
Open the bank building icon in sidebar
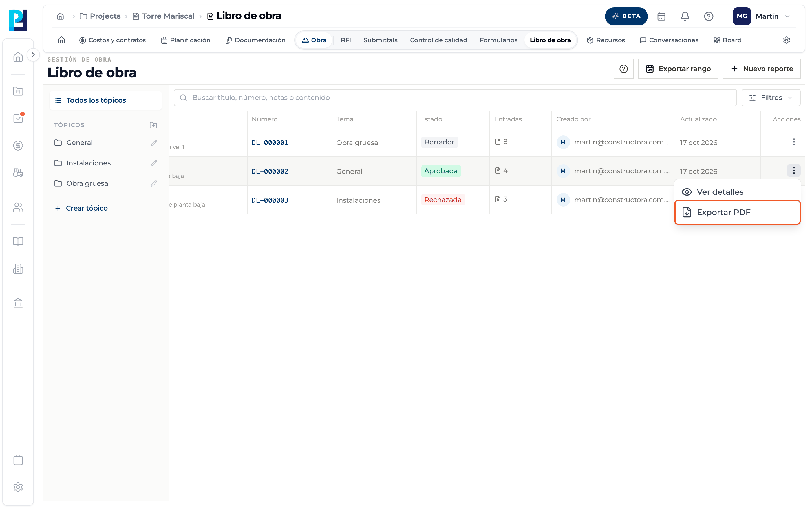coord(18,303)
